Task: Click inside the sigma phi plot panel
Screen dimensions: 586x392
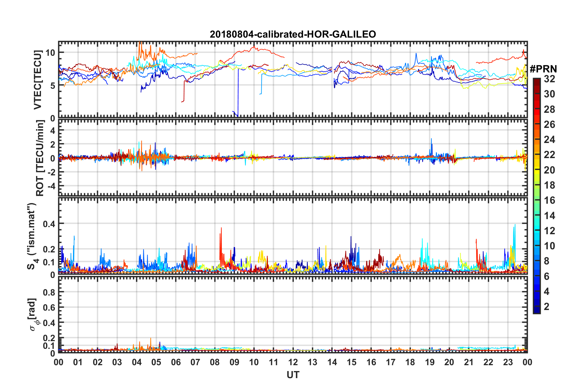Action: coord(293,314)
